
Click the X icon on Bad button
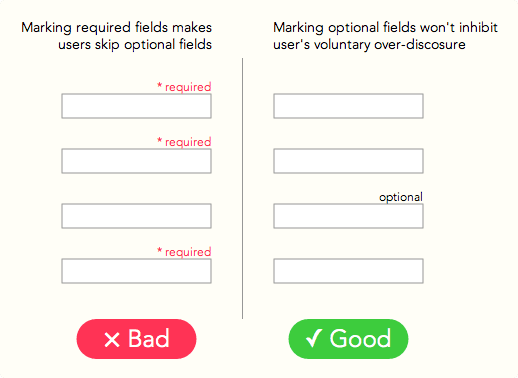coord(112,340)
